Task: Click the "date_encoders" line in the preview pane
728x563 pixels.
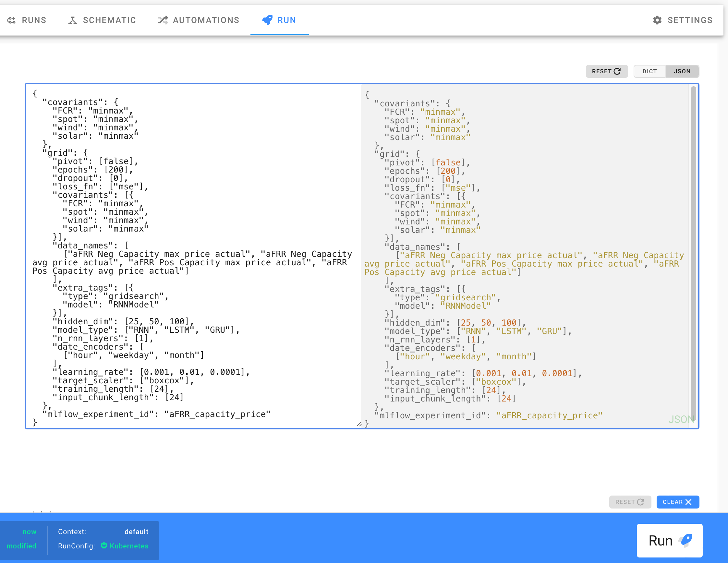Action: tap(430, 348)
